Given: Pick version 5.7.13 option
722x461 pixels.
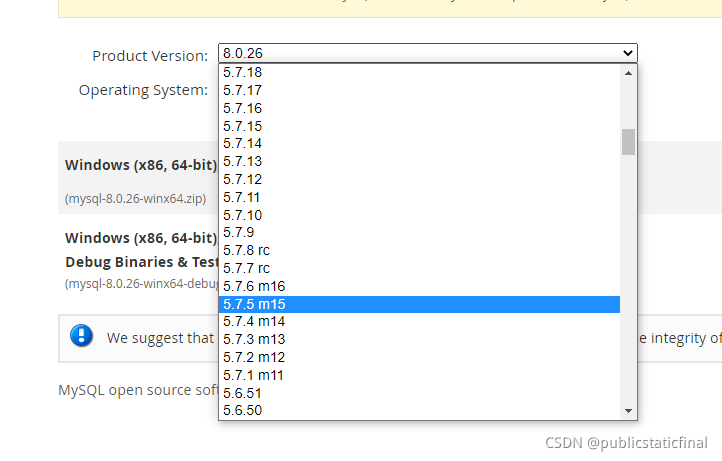Looking at the screenshot, I should (419, 162).
